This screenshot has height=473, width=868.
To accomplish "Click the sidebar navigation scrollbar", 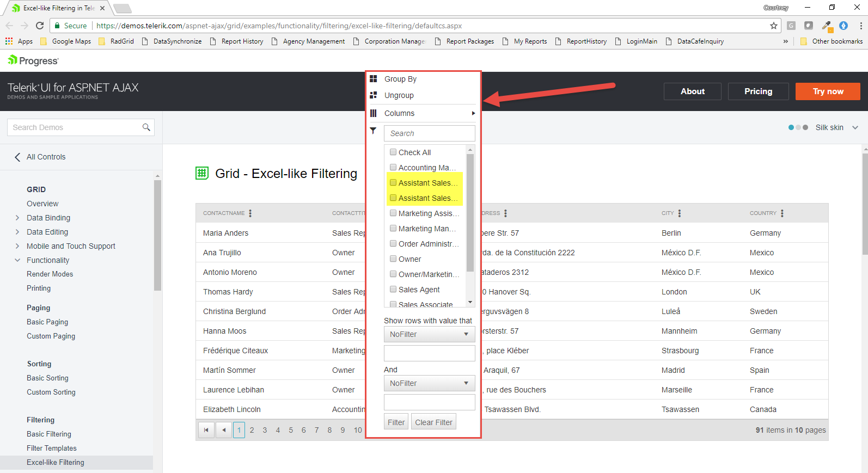I will (157, 235).
